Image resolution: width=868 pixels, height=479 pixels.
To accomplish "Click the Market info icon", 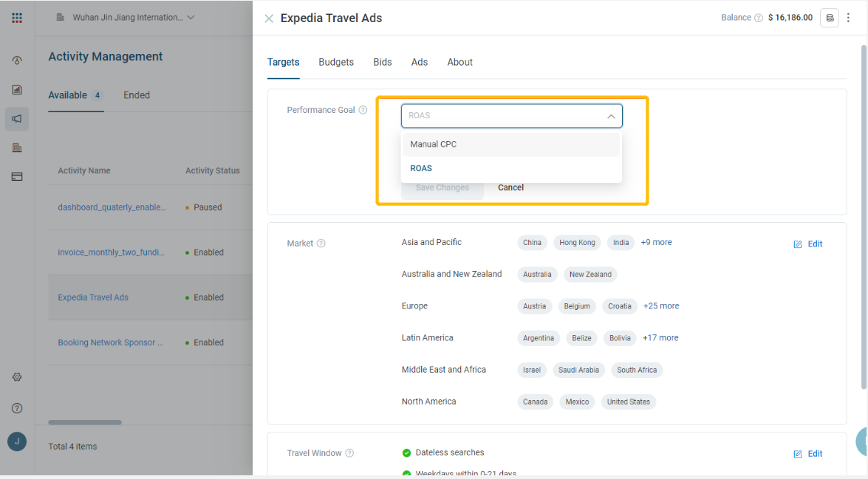I will coord(321,244).
